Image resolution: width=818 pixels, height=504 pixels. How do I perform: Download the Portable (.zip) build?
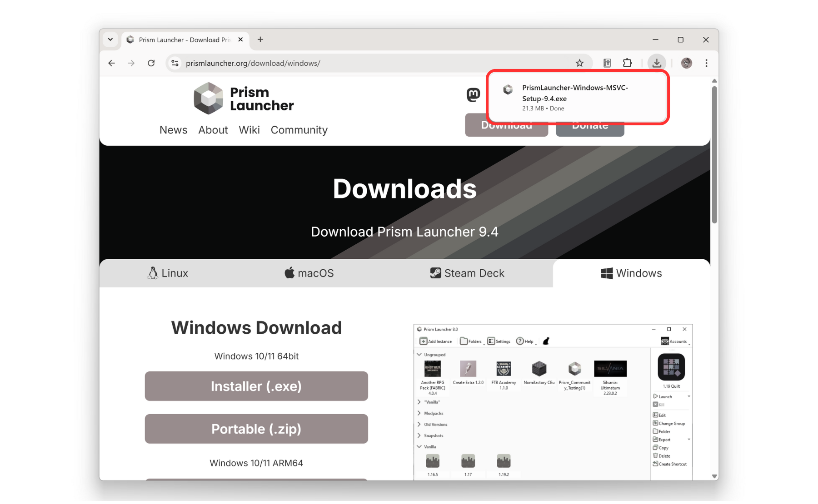click(256, 429)
